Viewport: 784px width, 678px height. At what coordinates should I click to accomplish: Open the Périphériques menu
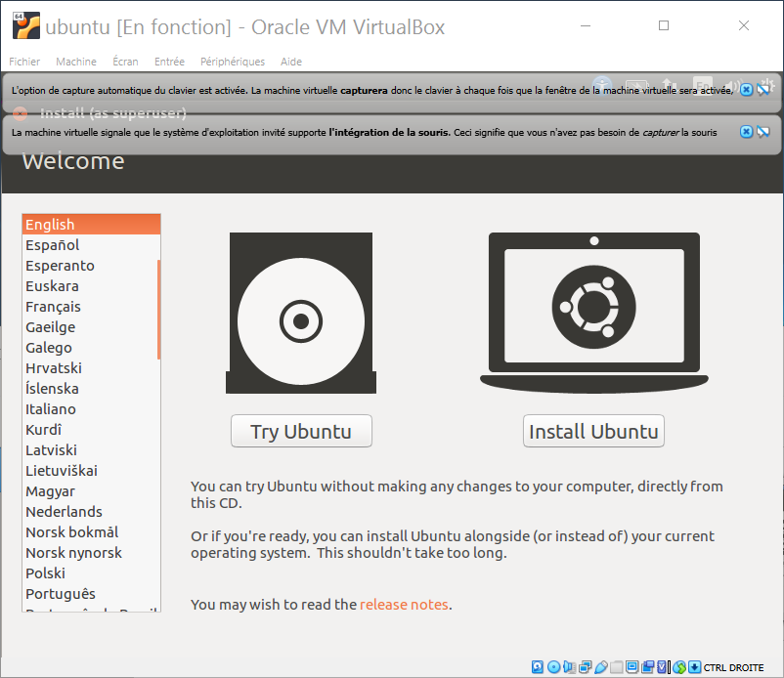(233, 62)
